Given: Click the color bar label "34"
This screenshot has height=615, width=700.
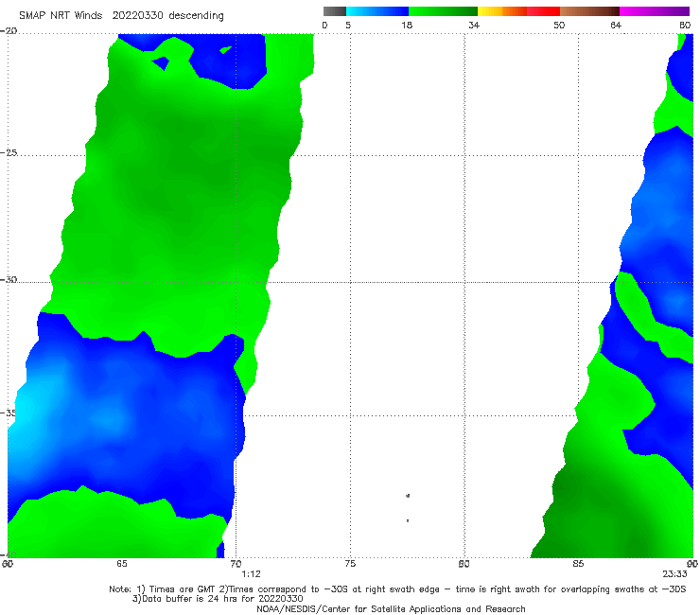Looking at the screenshot, I should [x=474, y=25].
